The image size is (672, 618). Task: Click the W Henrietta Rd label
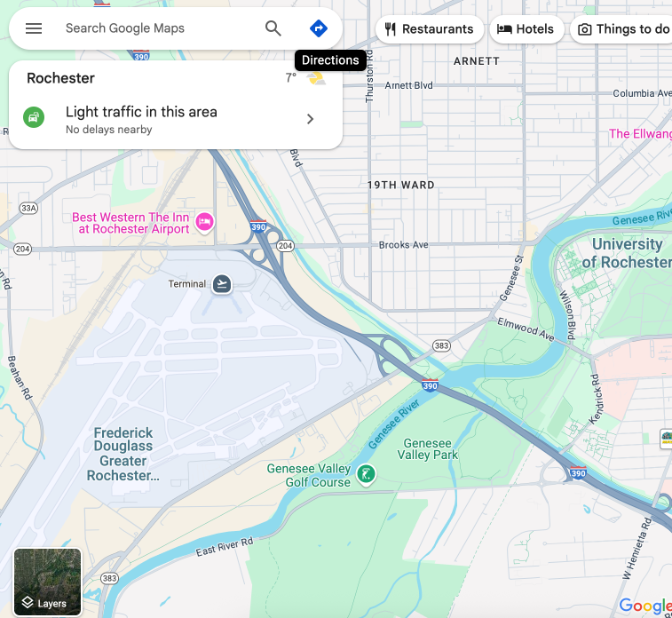[636, 549]
